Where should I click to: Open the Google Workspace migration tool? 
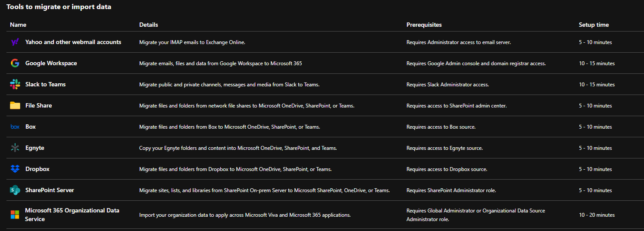[x=51, y=63]
